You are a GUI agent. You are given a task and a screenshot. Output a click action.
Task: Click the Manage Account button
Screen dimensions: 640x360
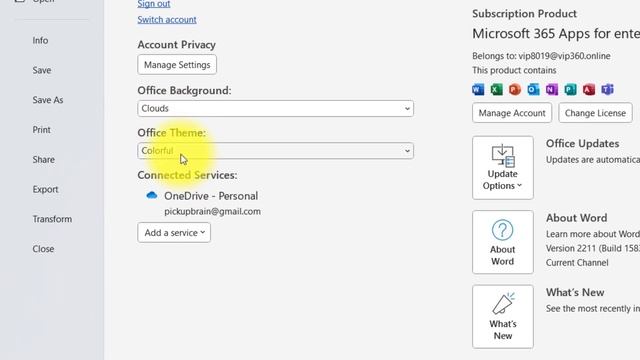click(512, 113)
